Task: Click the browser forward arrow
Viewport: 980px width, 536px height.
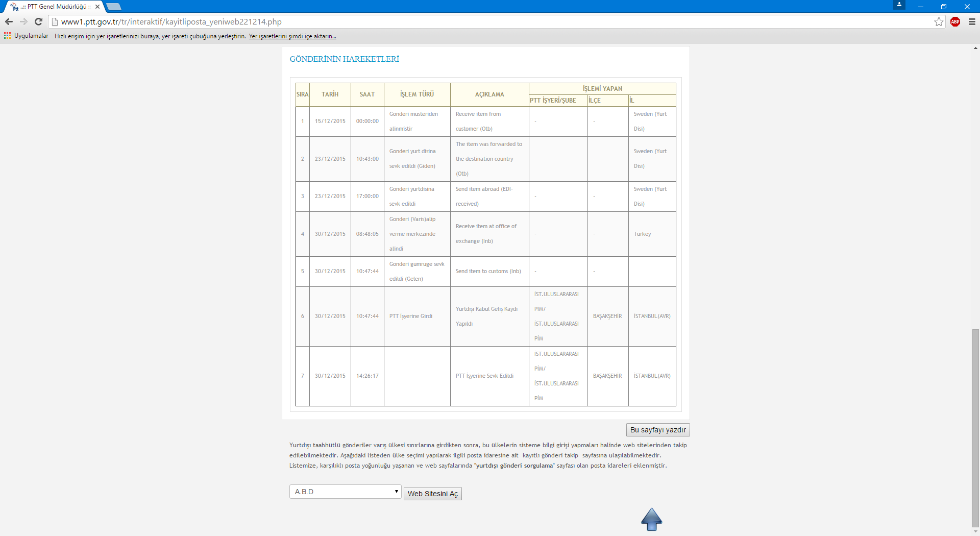Action: (23, 21)
